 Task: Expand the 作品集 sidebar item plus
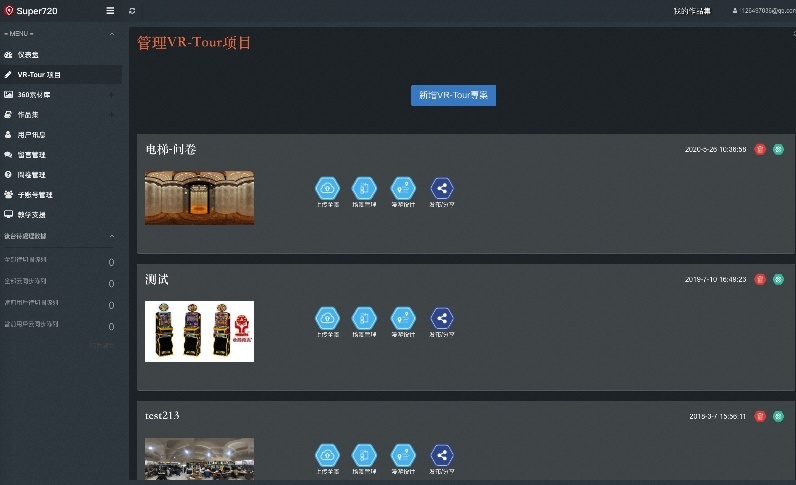(x=111, y=115)
